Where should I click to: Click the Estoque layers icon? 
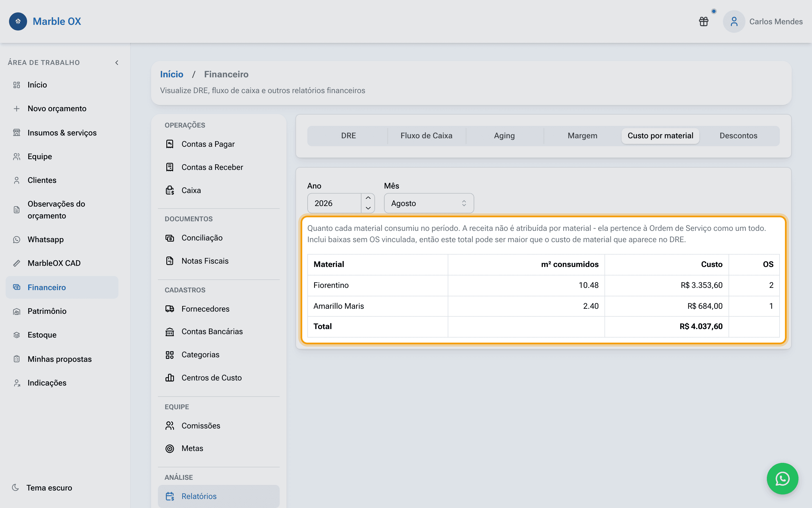coord(16,335)
